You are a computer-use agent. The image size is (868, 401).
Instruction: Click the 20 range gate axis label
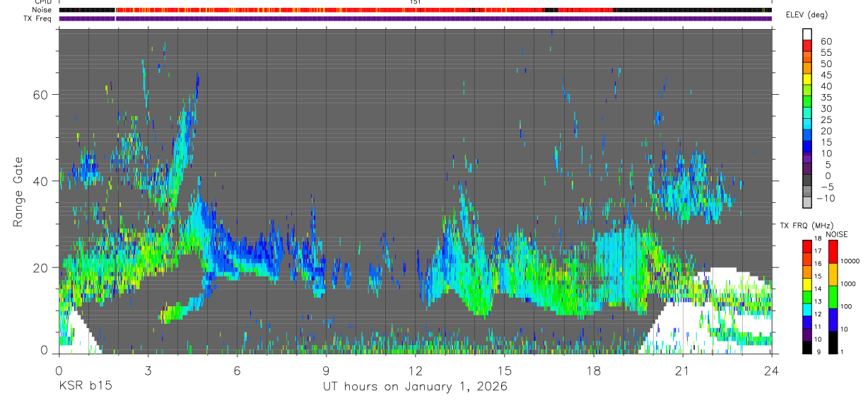44,267
